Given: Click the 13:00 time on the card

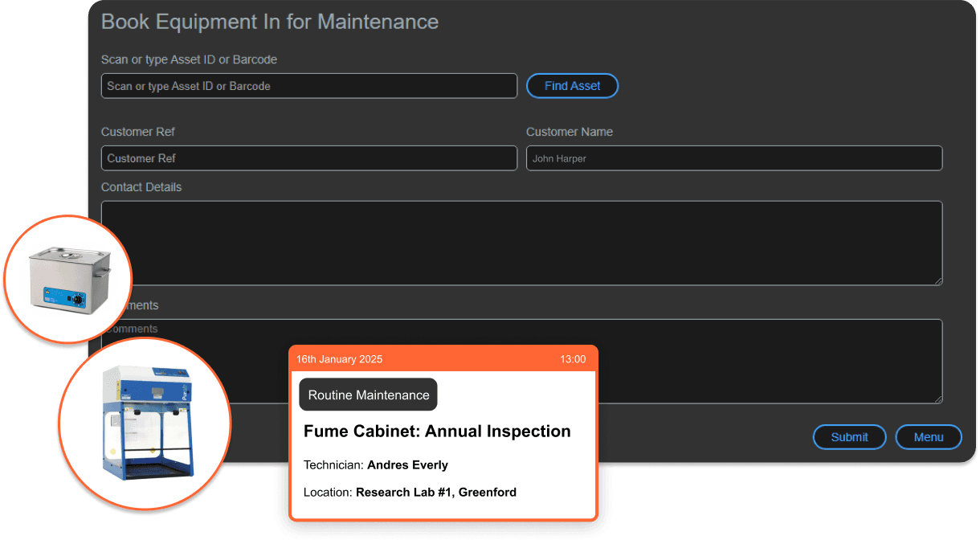Looking at the screenshot, I should (x=573, y=359).
